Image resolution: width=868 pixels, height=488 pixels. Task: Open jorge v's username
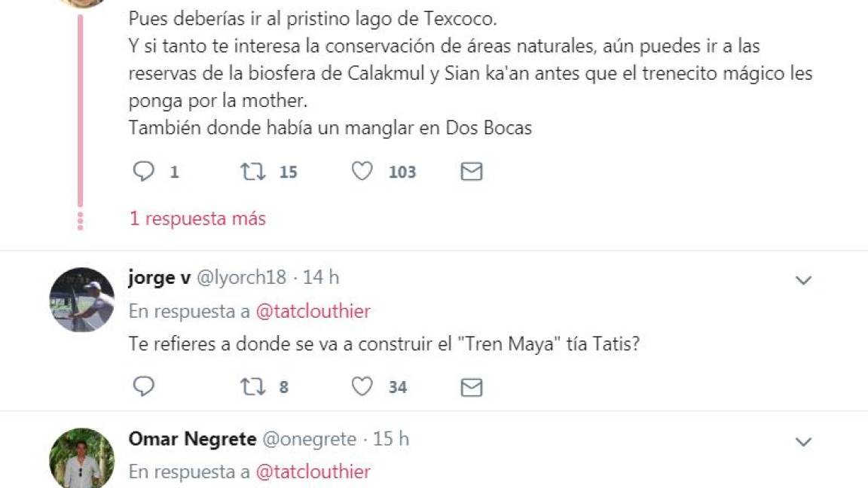pyautogui.click(x=157, y=277)
